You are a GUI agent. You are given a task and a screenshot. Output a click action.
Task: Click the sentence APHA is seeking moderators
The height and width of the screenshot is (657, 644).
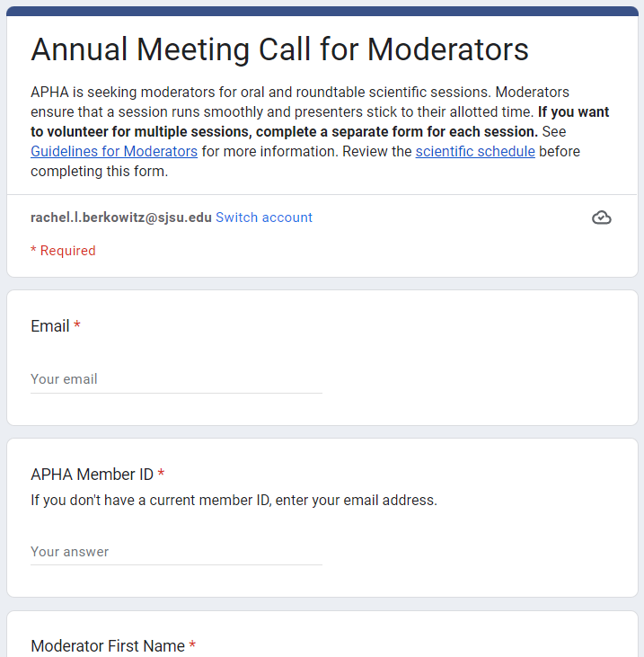pos(260,93)
